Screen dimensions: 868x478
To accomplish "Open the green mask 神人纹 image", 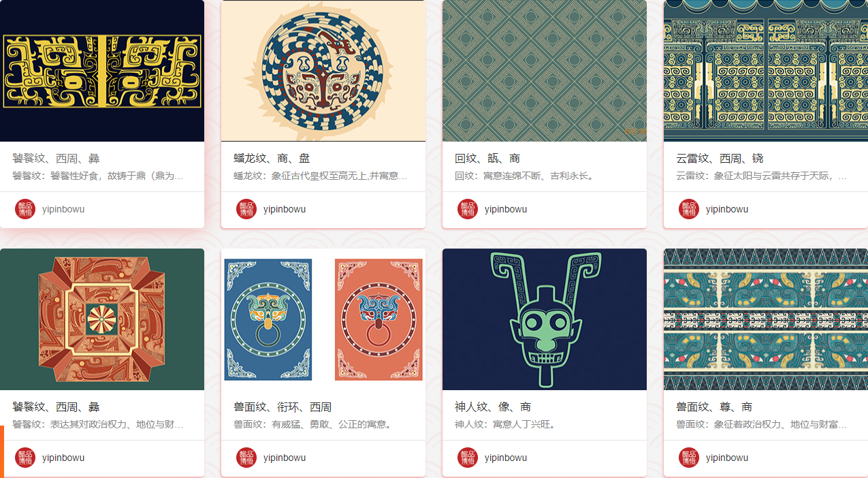I will (x=545, y=319).
